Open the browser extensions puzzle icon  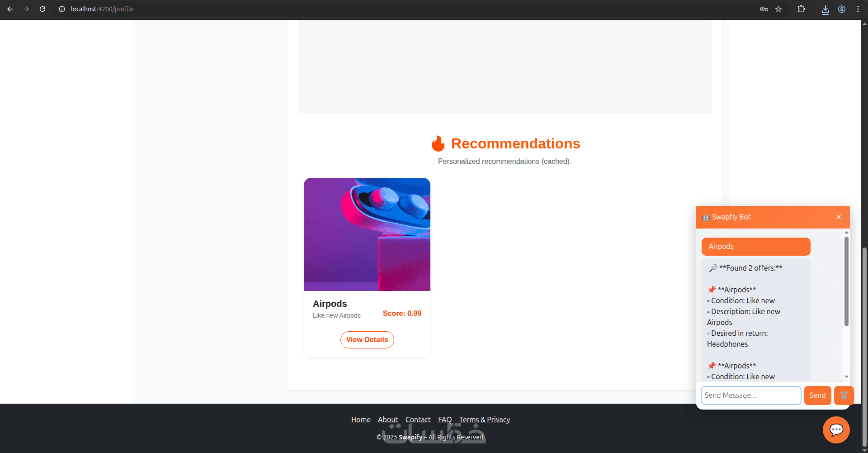(x=801, y=9)
